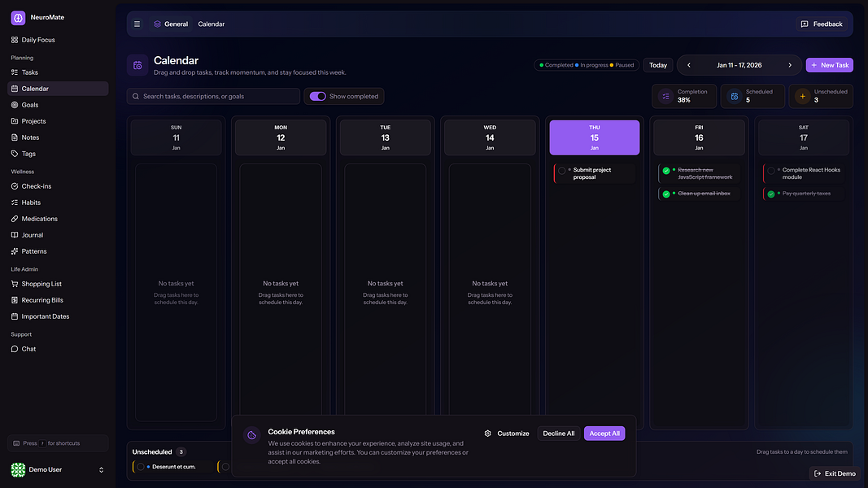Click the Completed legend green dot
The height and width of the screenshot is (488, 868).
[x=542, y=65]
